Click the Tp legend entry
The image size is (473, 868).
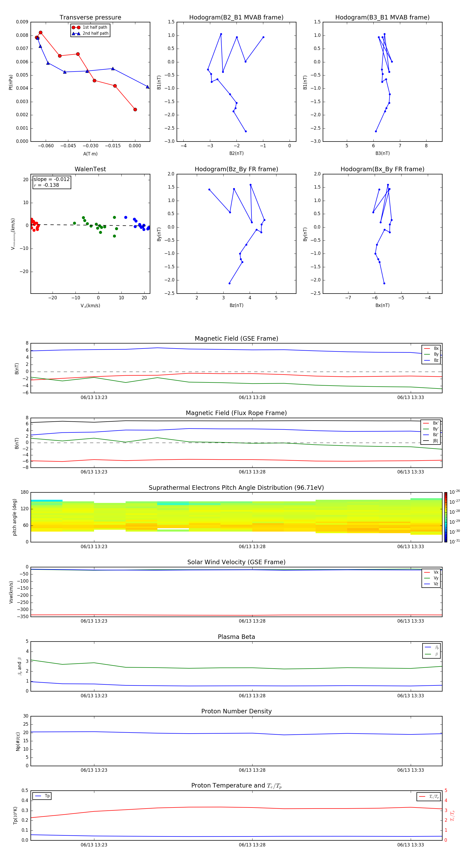click(42, 796)
